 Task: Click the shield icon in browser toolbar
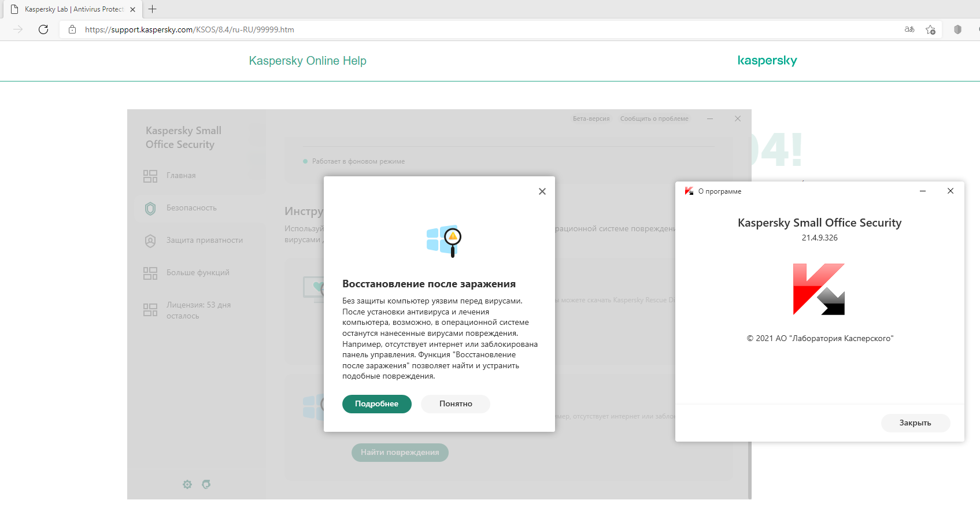957,29
